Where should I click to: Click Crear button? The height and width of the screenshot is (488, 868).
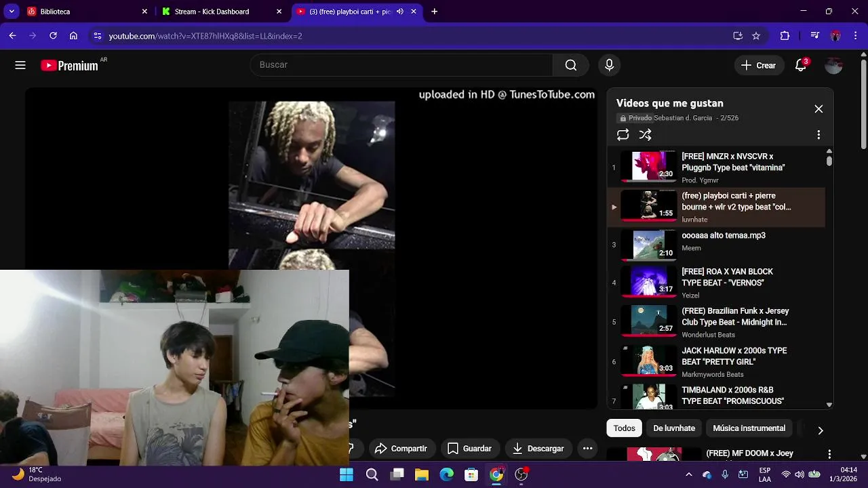758,65
